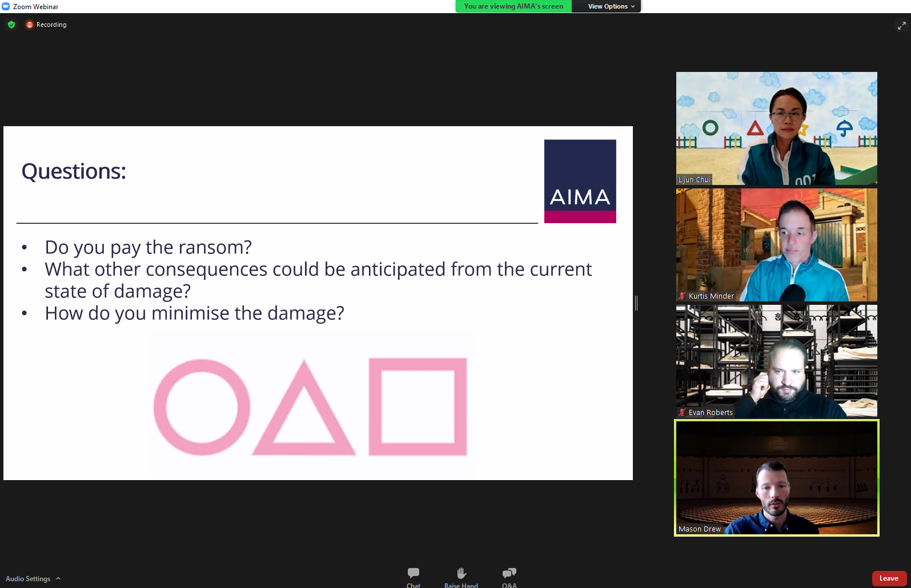Click Evan Roberts' muted microphone icon
This screenshot has height=588, width=911.
click(x=682, y=412)
